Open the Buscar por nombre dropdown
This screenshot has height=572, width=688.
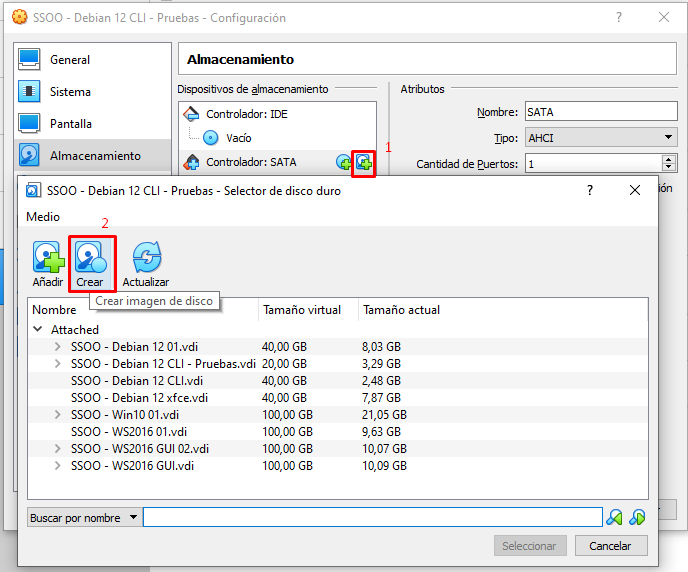coord(84,518)
